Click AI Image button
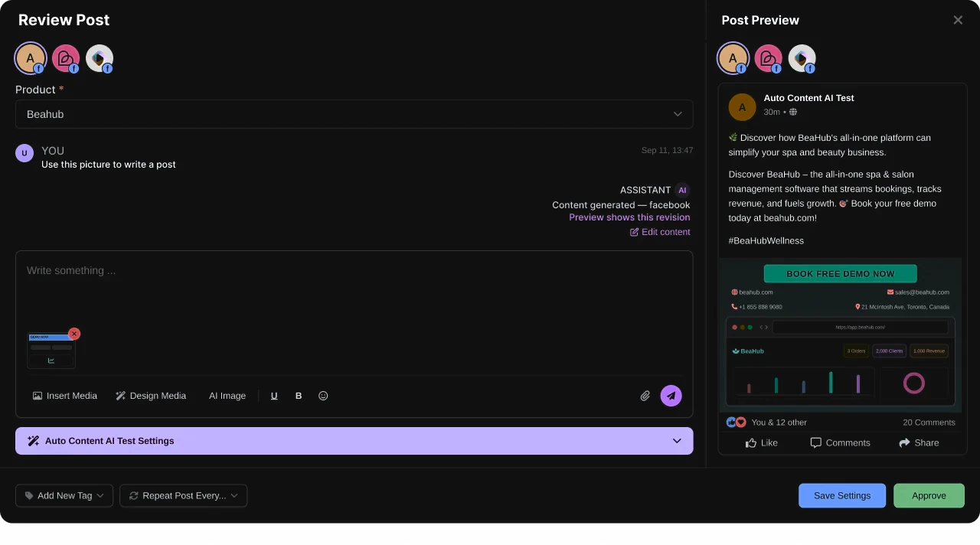 [x=227, y=396]
